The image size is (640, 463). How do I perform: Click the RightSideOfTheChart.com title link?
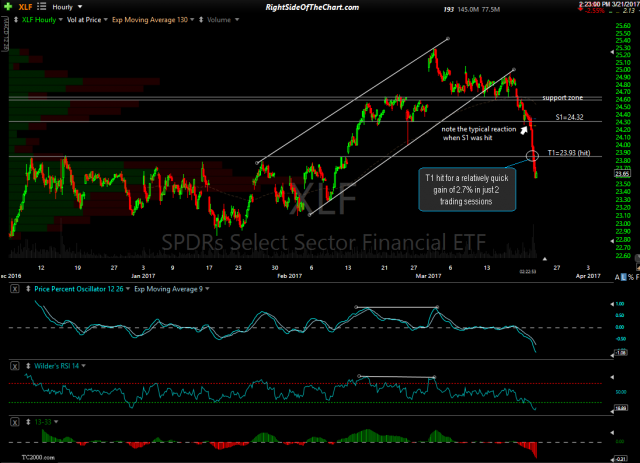pos(312,7)
